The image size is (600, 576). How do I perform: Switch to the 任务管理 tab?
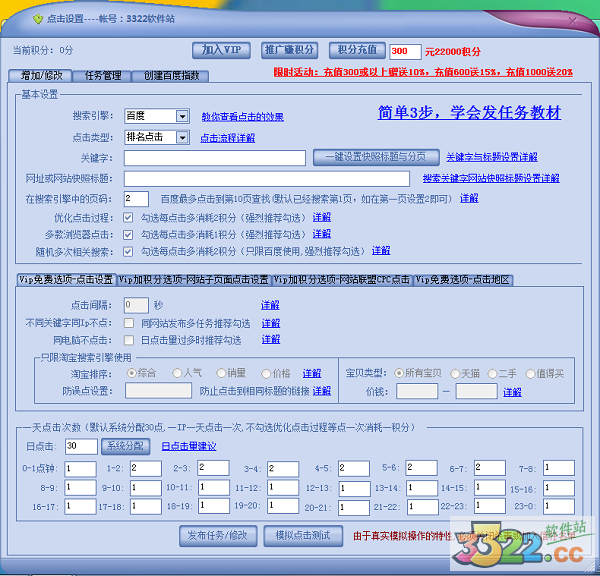[103, 75]
